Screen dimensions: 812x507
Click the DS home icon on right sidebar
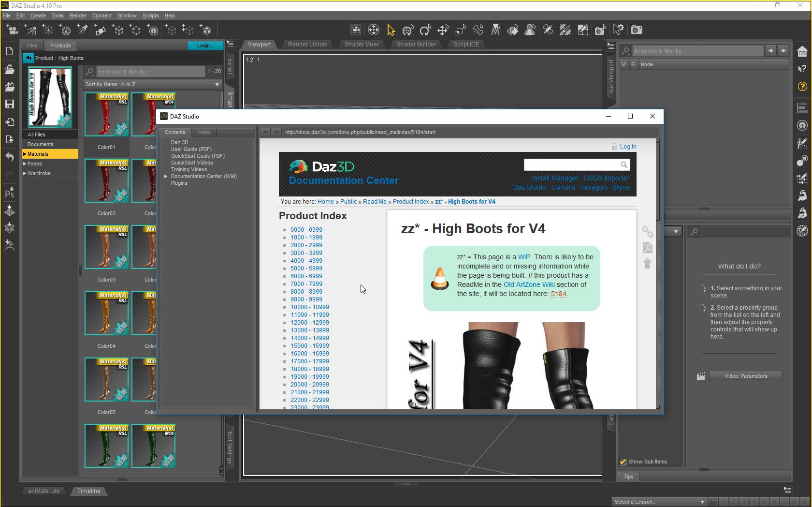(802, 51)
